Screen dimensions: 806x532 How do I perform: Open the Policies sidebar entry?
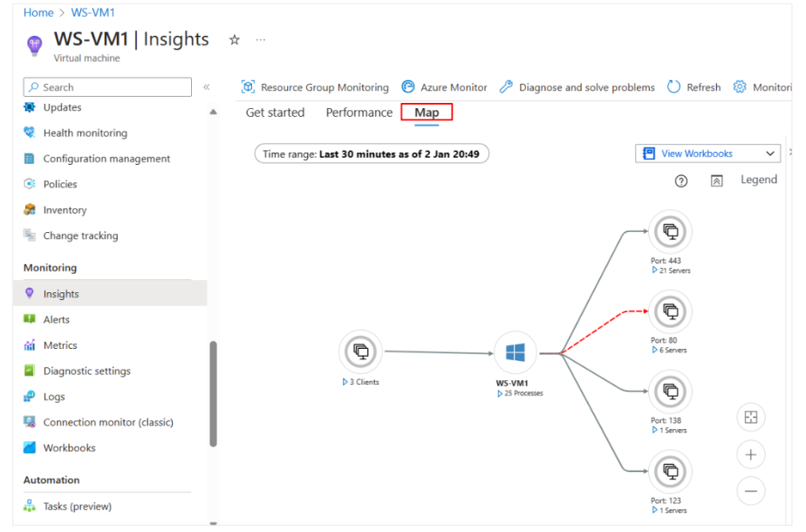tap(51, 184)
